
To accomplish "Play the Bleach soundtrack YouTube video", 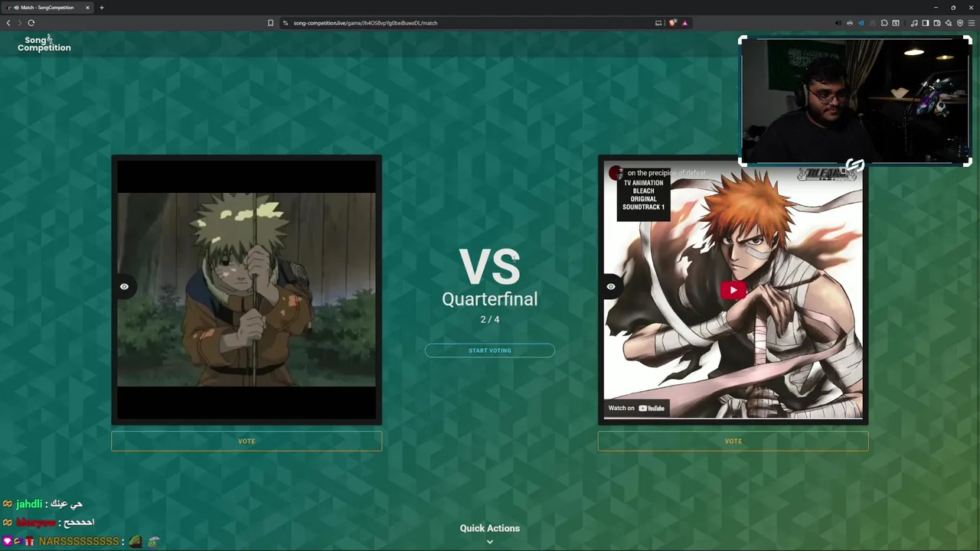I will 733,290.
